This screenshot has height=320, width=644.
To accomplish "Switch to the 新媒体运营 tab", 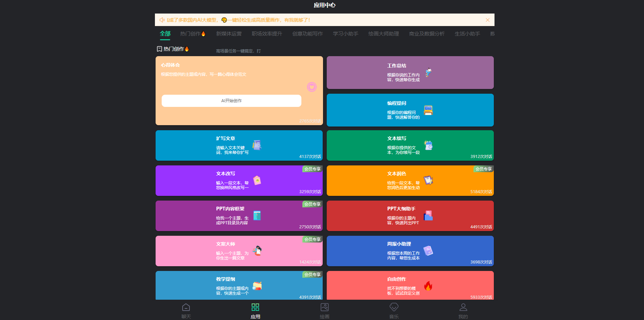I will [x=229, y=34].
